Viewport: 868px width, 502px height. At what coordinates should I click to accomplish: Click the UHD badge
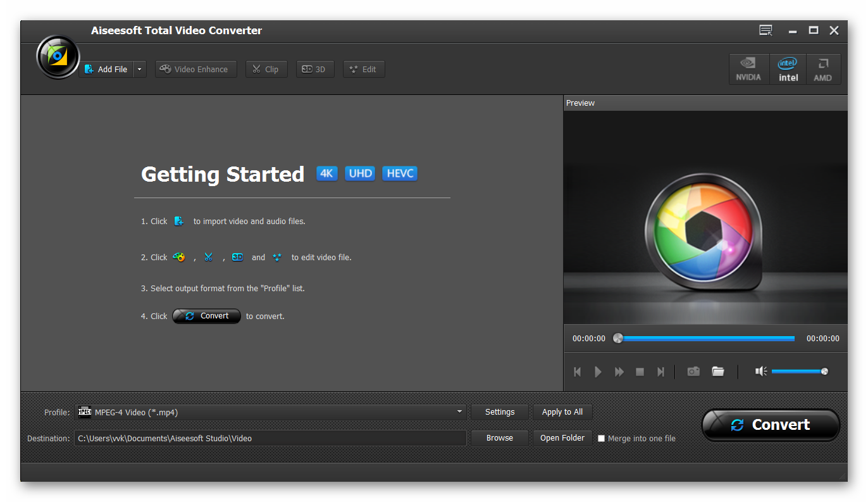click(x=360, y=173)
